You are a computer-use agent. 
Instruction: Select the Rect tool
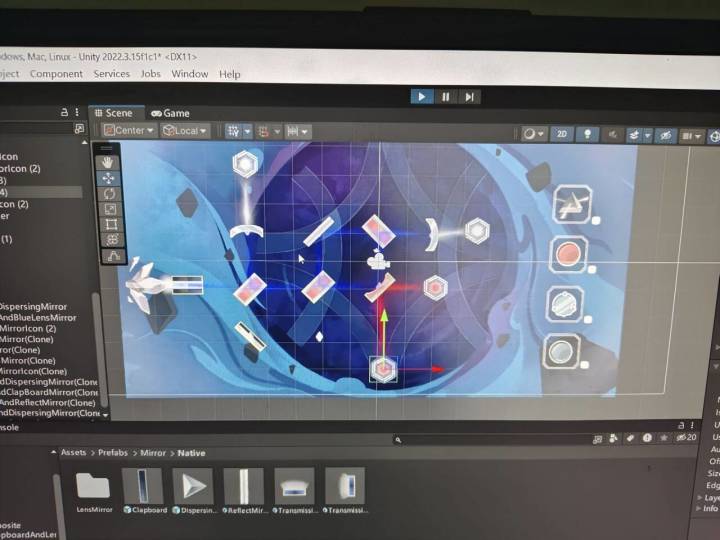(x=111, y=225)
